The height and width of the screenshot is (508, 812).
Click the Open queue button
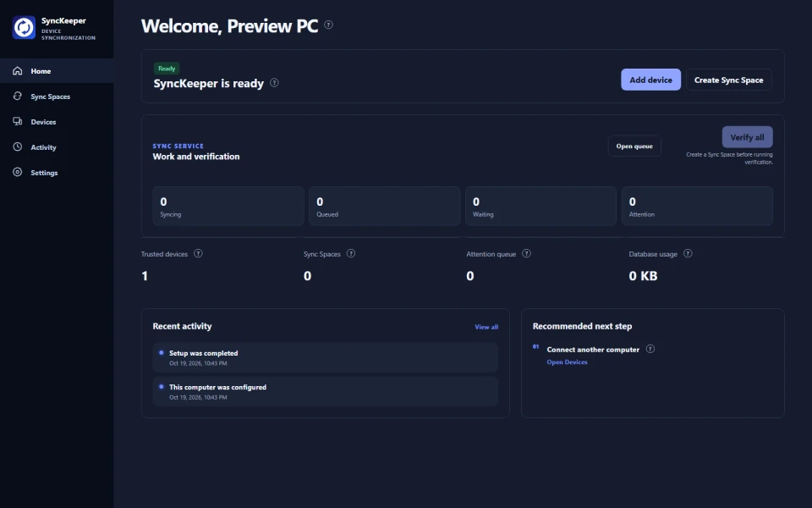point(634,146)
